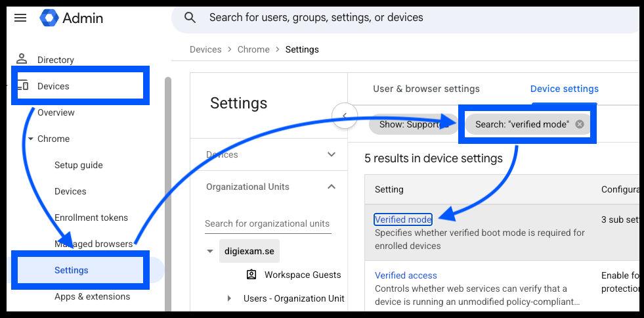Expand Users - Organization Unit node
The height and width of the screenshot is (318, 644).
tap(229, 298)
